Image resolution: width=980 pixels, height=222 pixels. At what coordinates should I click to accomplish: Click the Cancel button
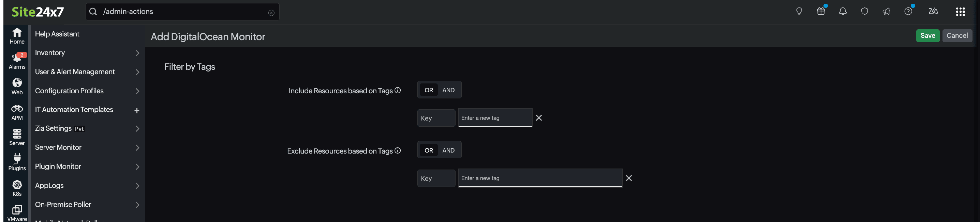(x=957, y=36)
